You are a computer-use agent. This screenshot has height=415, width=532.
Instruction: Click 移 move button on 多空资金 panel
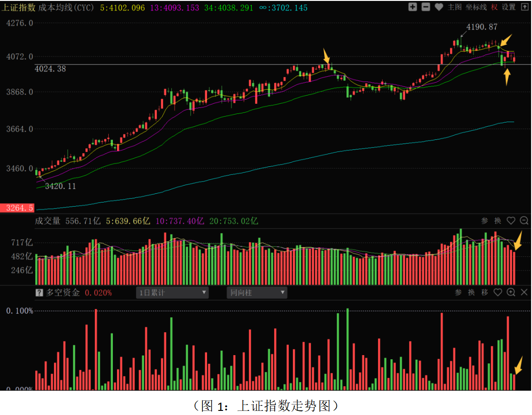484,293
